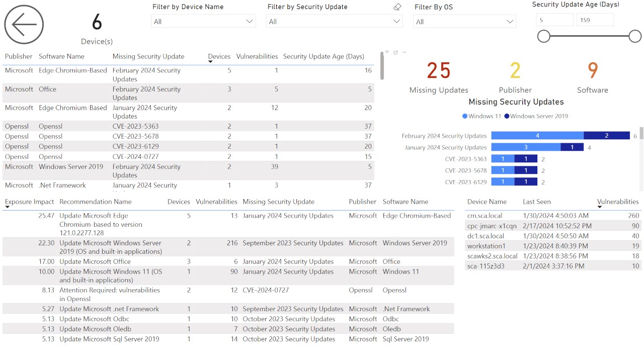Click the 9 Software card
Viewport: 644px width, 362px height.
point(593,77)
